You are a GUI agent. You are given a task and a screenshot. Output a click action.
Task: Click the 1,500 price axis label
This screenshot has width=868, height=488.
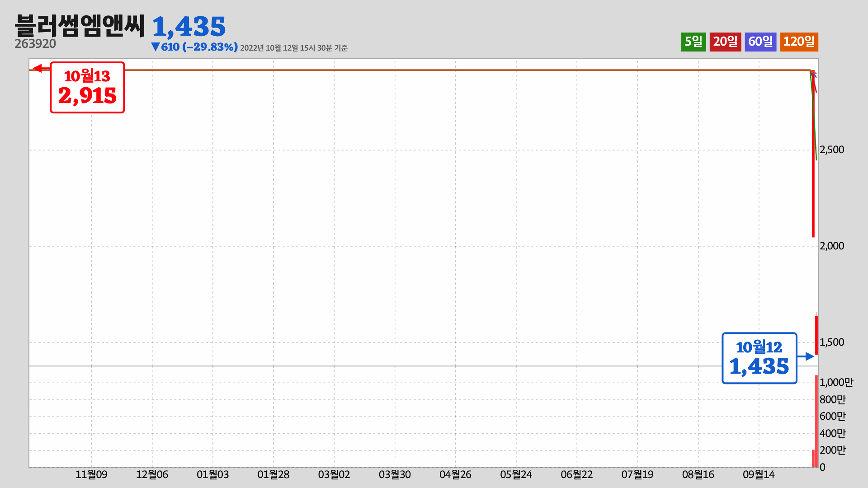pyautogui.click(x=832, y=343)
